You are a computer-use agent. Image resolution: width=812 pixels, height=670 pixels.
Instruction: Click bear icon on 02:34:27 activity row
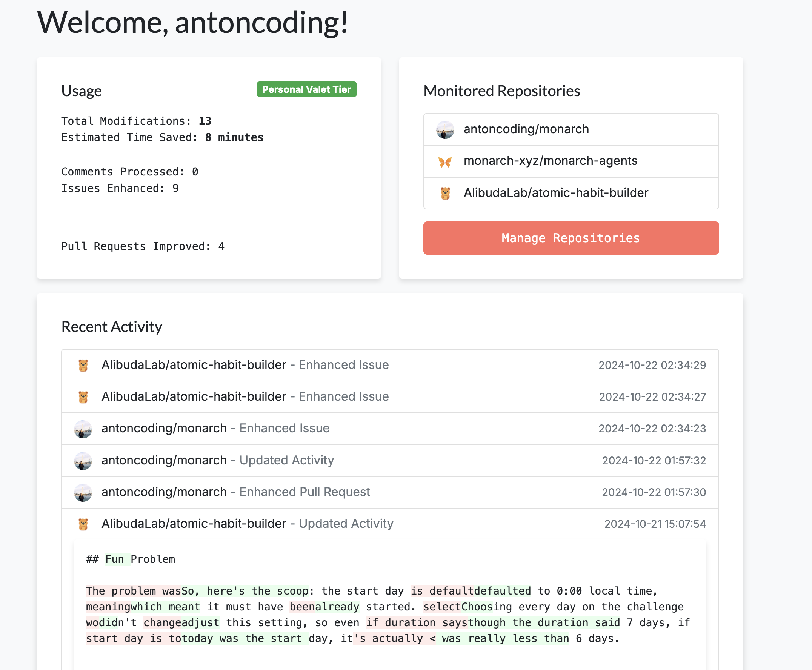click(x=83, y=397)
